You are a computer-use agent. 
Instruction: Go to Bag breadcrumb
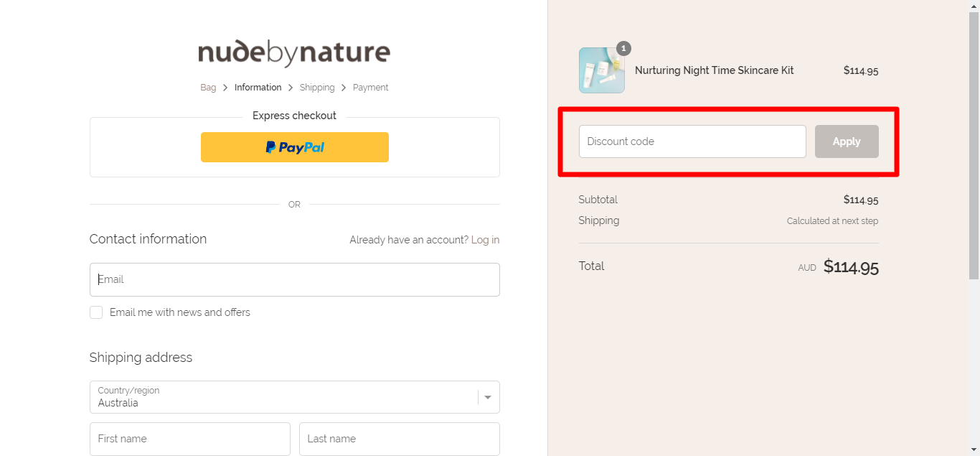tap(208, 88)
